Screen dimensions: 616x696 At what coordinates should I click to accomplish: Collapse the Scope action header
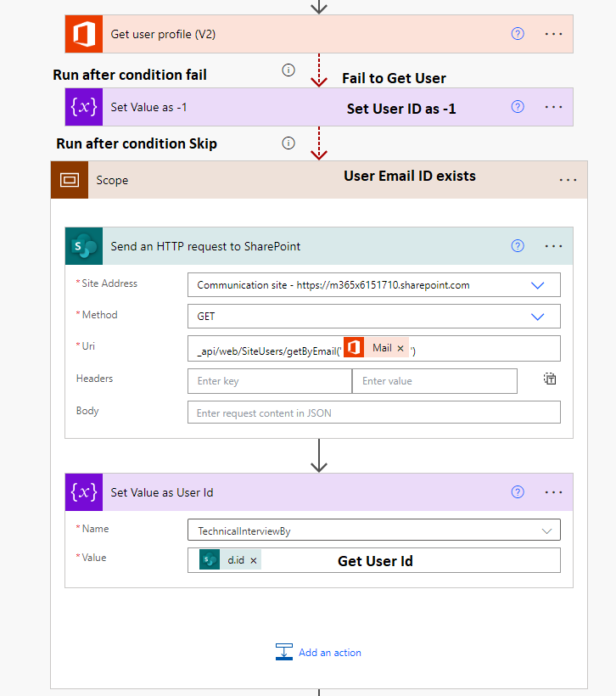319,180
